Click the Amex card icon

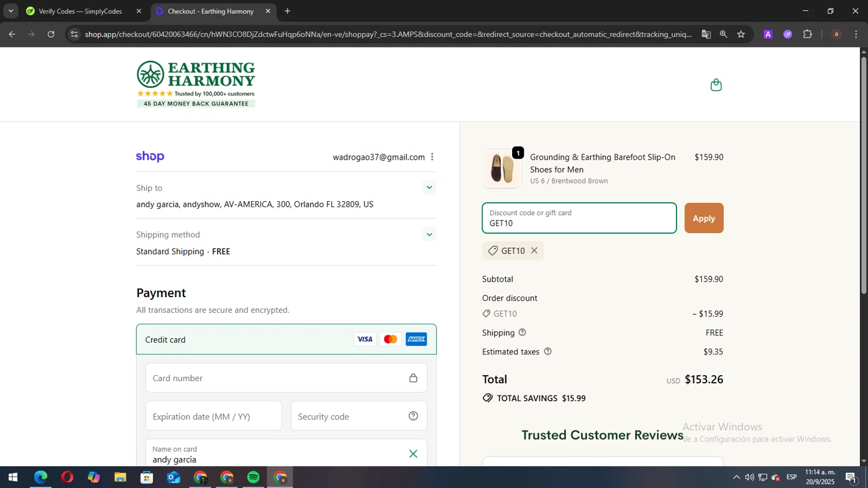point(416,339)
